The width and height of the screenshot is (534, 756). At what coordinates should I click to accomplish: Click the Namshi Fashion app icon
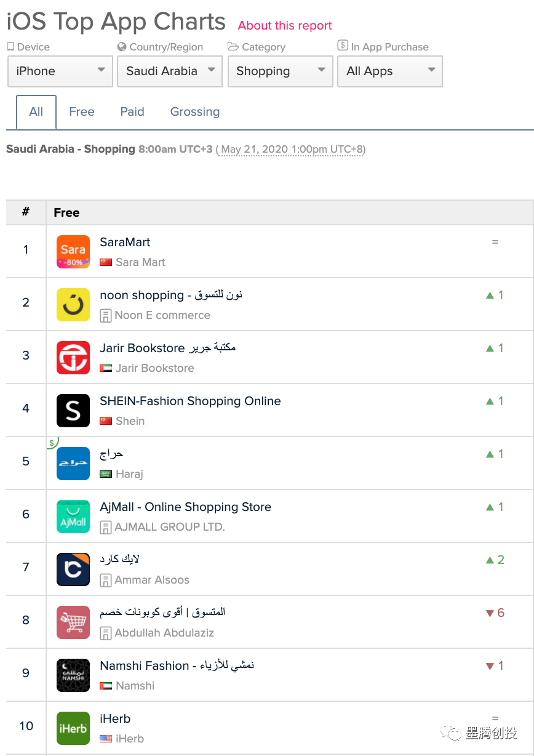[x=73, y=675]
